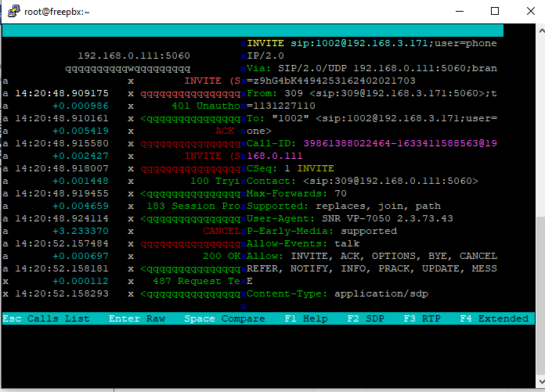Click the +0.005419 time delta
Screen dimensions: 545x392
pyautogui.click(x=81, y=131)
